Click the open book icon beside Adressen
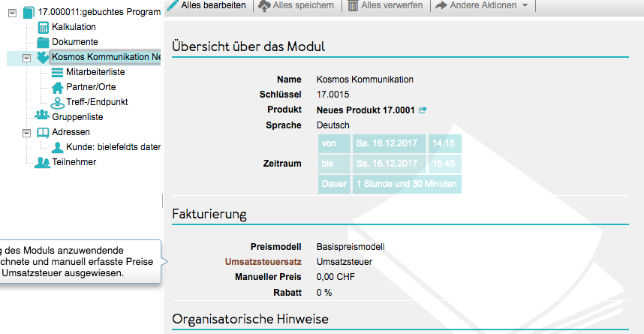Screen dimensions: 644x334 click(44, 132)
